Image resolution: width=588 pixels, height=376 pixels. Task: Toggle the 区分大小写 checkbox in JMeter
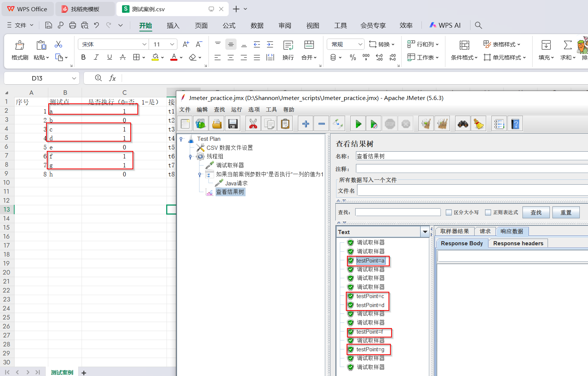(449, 212)
